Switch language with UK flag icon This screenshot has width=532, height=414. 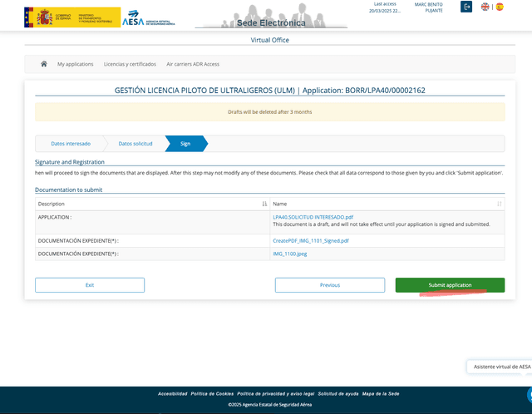485,7
